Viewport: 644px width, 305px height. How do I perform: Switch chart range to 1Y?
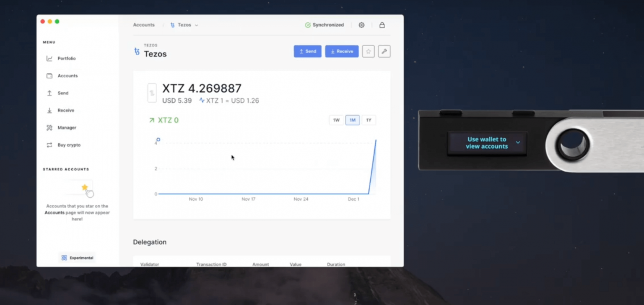[369, 120]
